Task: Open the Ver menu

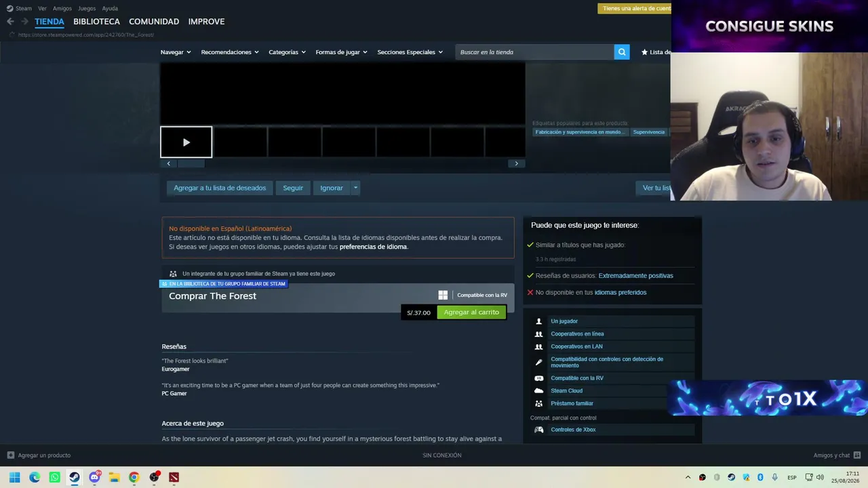Action: pos(42,8)
